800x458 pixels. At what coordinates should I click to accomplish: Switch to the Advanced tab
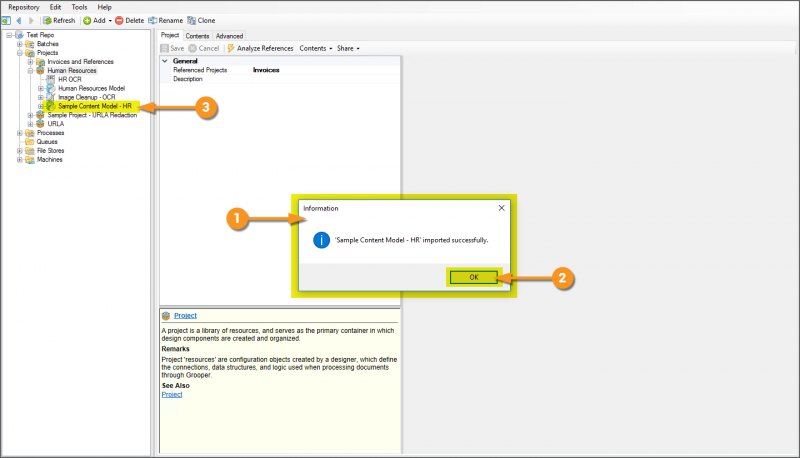coord(229,36)
